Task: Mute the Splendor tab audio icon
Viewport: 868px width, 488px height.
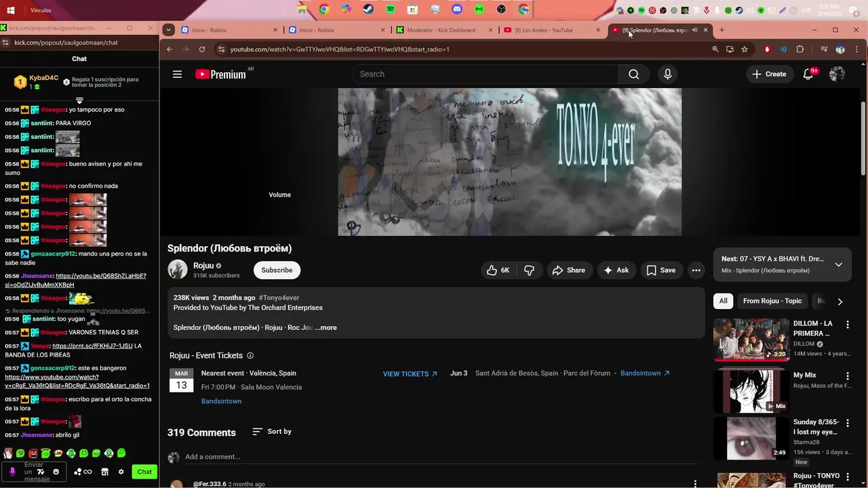Action: 694,30
